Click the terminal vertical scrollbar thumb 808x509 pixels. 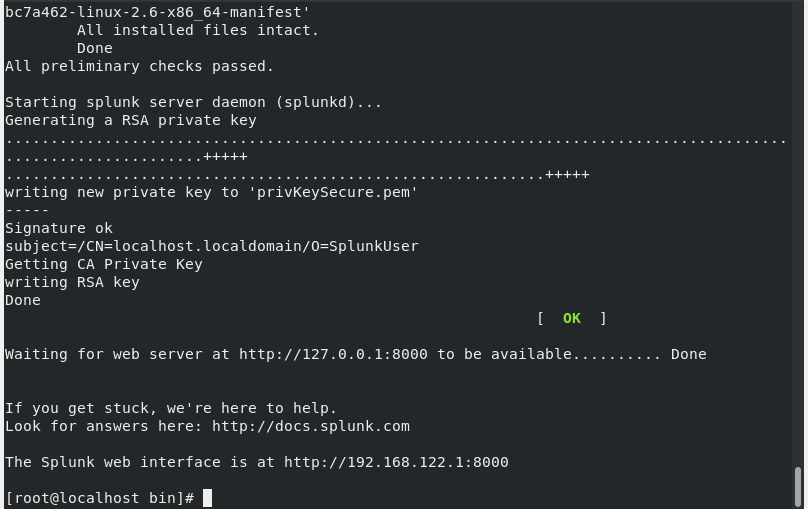pyautogui.click(x=798, y=487)
